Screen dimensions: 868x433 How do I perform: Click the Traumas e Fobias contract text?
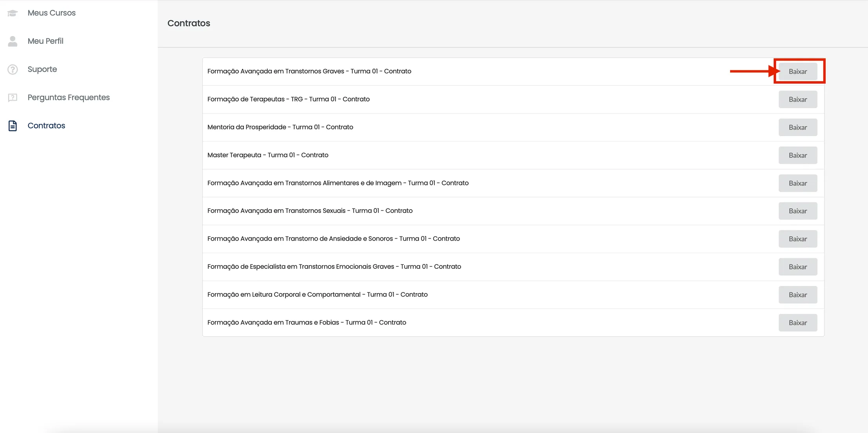307,322
